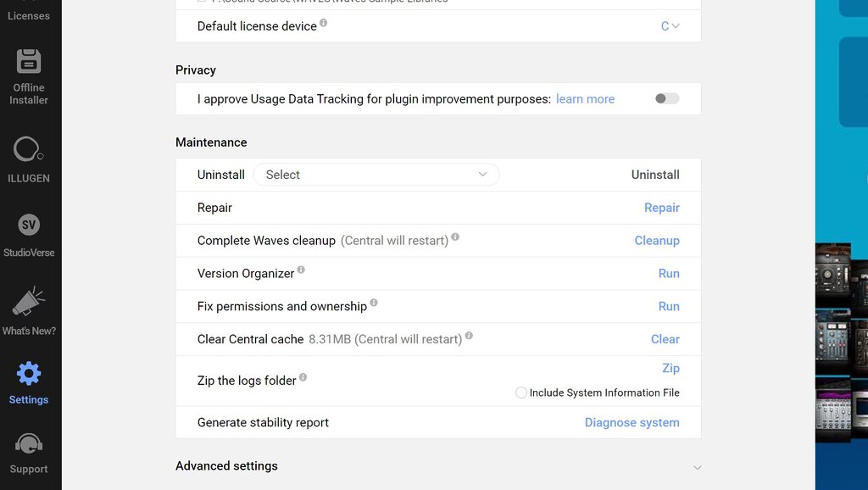Open the Support headset icon

(29, 444)
